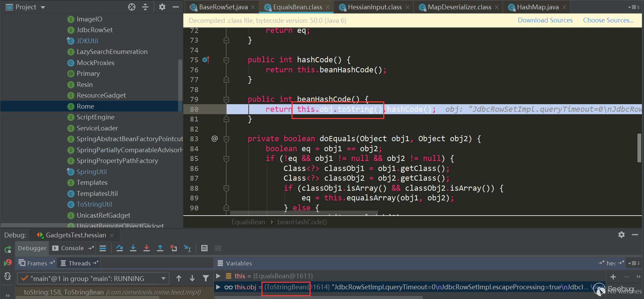This screenshot has height=299, width=644.
Task: Click the Drop Frame icon
Action: point(174,248)
